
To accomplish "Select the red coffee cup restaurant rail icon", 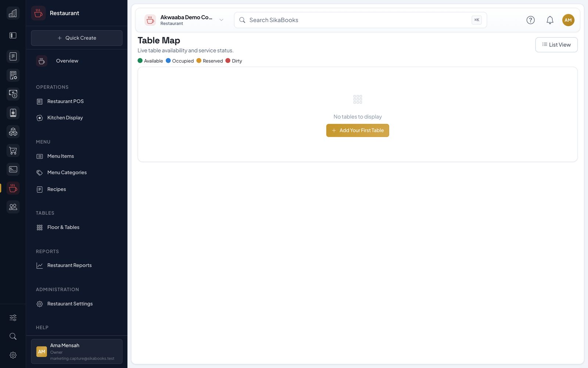I will tap(13, 188).
